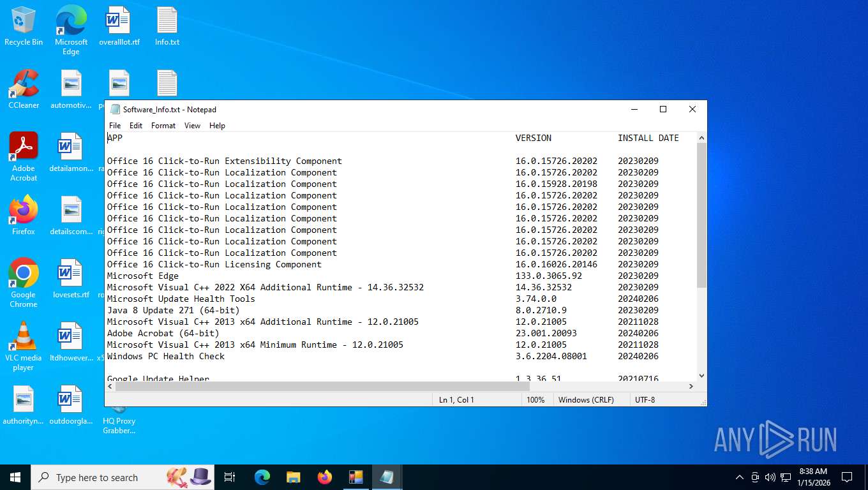This screenshot has height=490, width=868.
Task: Open File Explorer from the taskbar
Action: [x=293, y=477]
